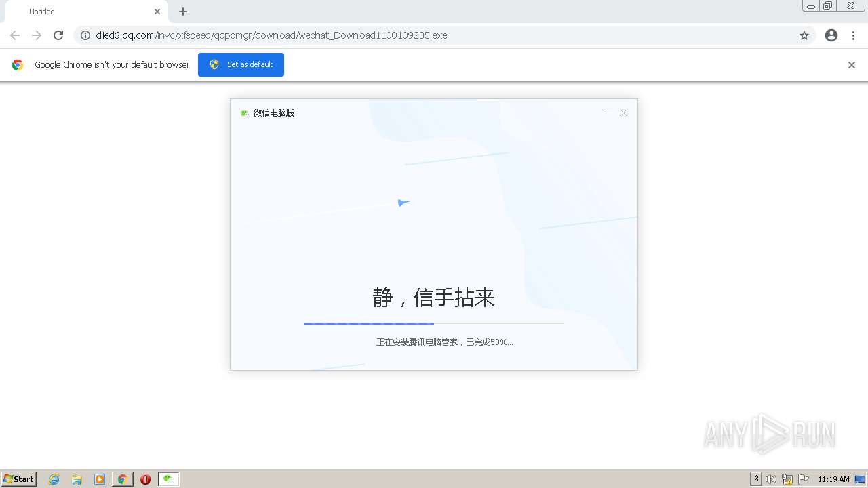
Task: Click the "微信电脑版" installer title text
Action: [x=274, y=113]
